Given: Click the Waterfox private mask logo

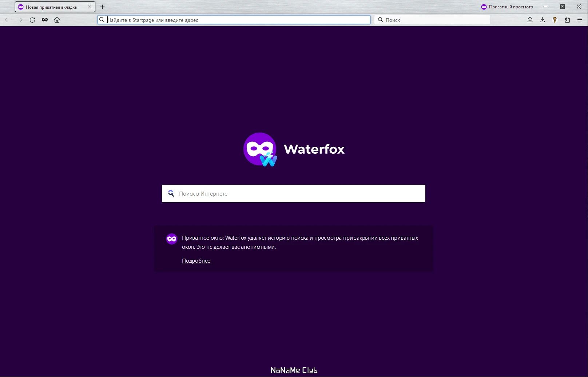Looking at the screenshot, I should pyautogui.click(x=260, y=149).
